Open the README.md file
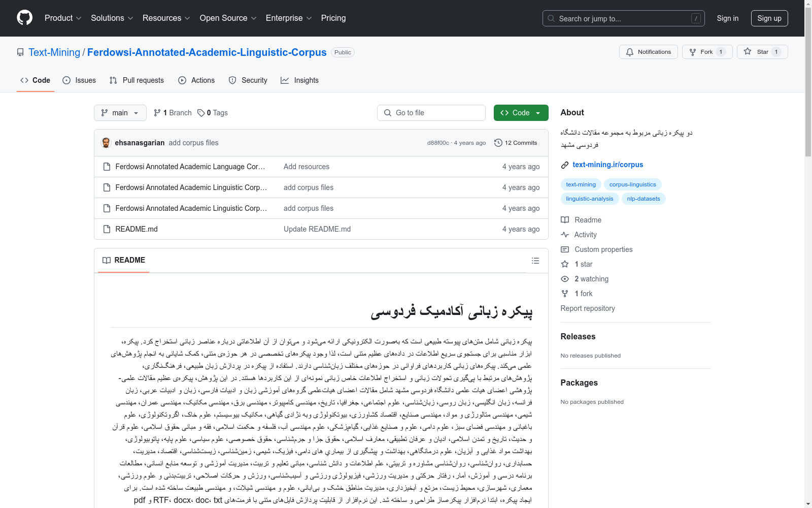 137,229
